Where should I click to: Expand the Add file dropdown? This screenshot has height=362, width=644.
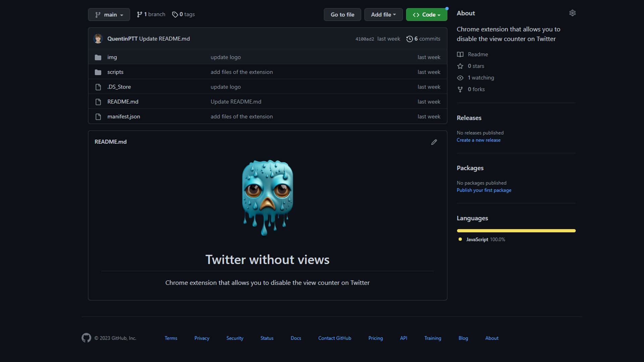(x=383, y=14)
